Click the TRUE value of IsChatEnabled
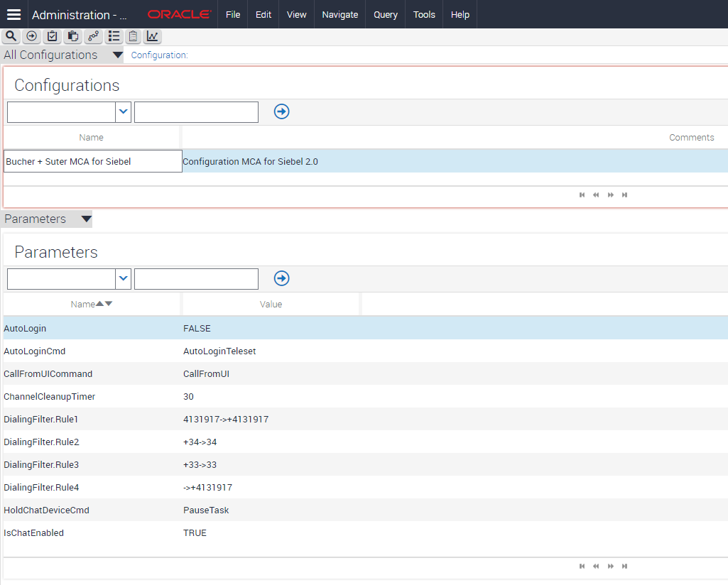The image size is (728, 585). tap(195, 533)
